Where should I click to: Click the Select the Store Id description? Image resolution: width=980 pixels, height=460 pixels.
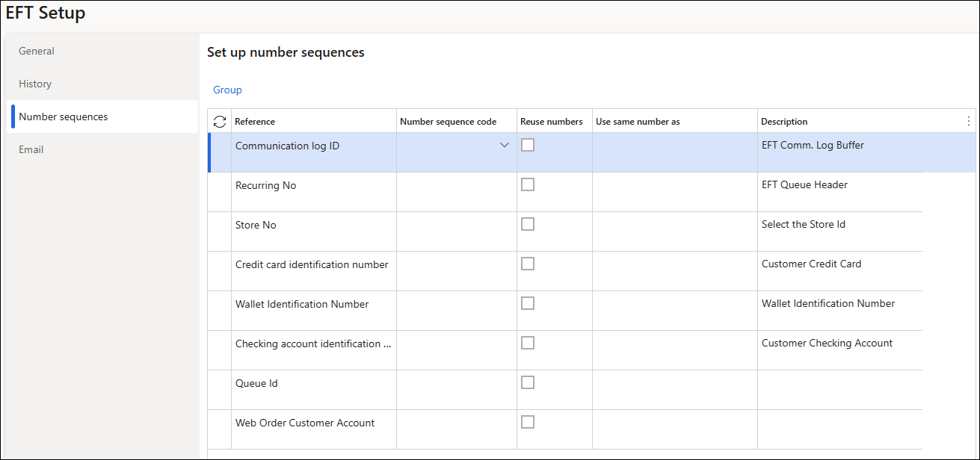(804, 224)
